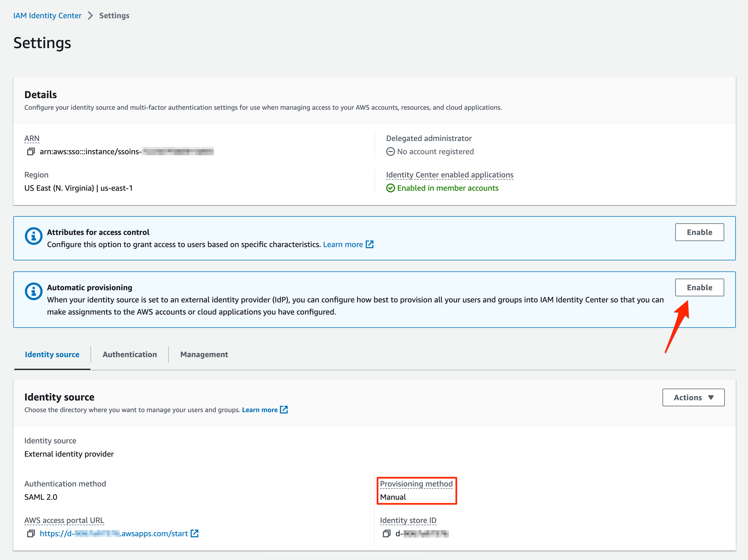Viewport: 748px width, 560px height.
Task: Click the external link icon beside the access control Learn more
Action: [x=370, y=244]
